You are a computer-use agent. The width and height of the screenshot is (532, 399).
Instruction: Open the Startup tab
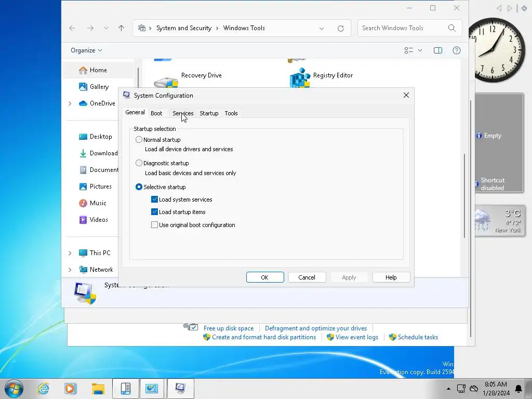point(209,113)
